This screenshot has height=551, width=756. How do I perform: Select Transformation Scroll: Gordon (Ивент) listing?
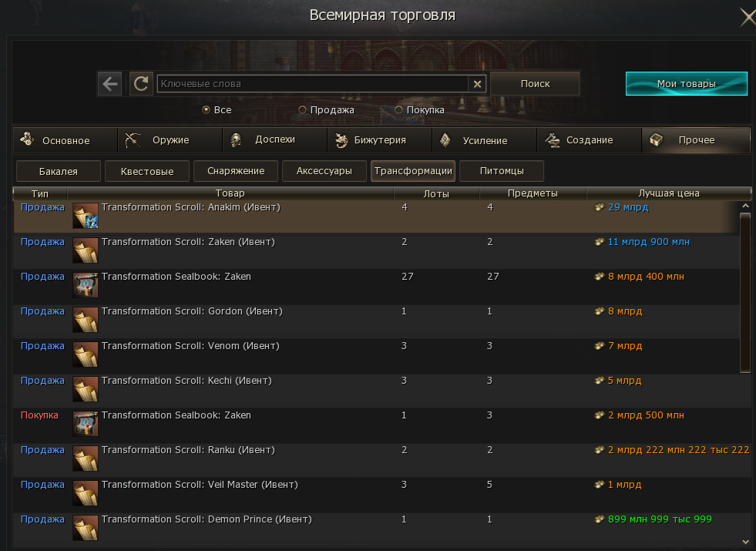pos(377,320)
